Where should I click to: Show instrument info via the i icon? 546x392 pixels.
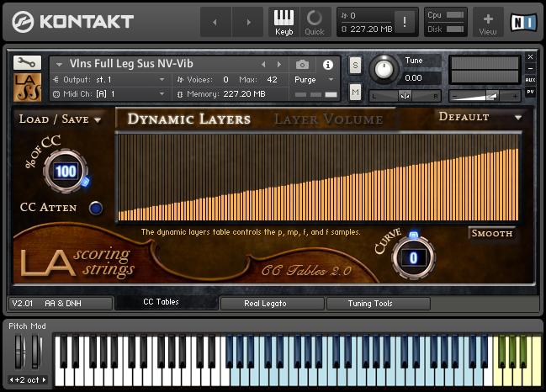327,65
